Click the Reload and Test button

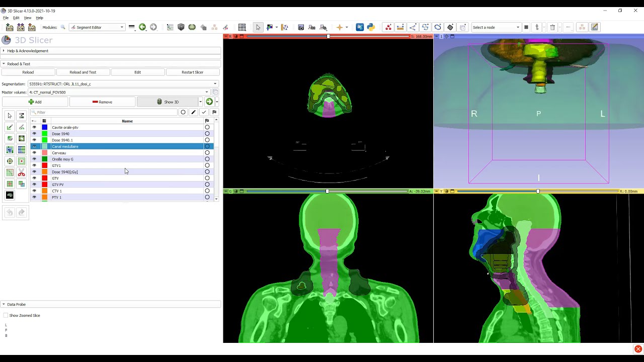click(x=83, y=72)
